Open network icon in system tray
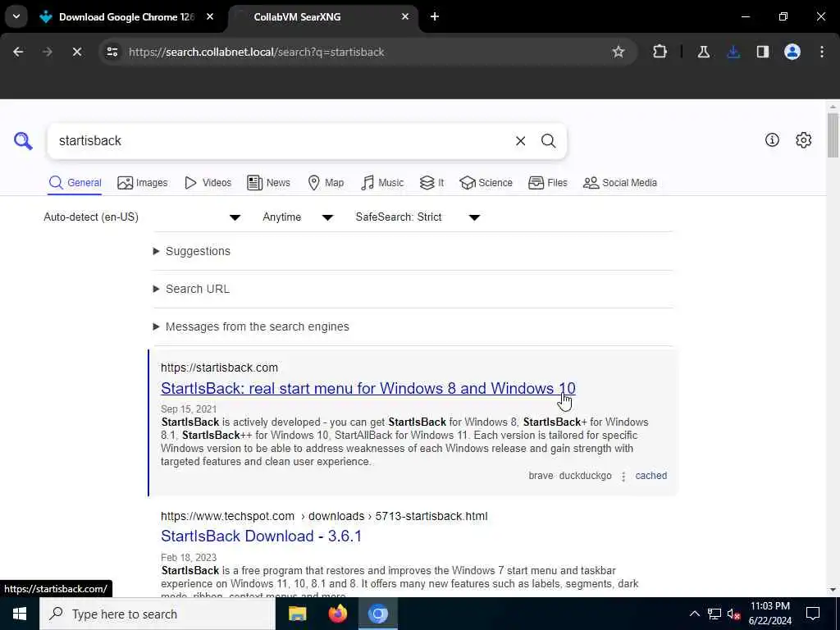Viewport: 840px width, 630px height. [x=714, y=614]
